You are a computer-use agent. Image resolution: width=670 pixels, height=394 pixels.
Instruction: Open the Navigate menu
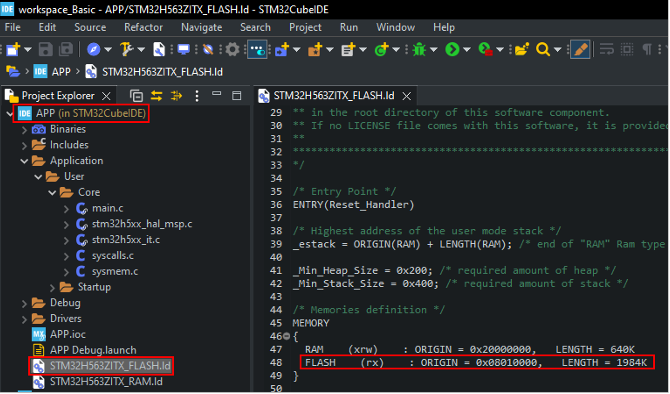click(x=201, y=27)
